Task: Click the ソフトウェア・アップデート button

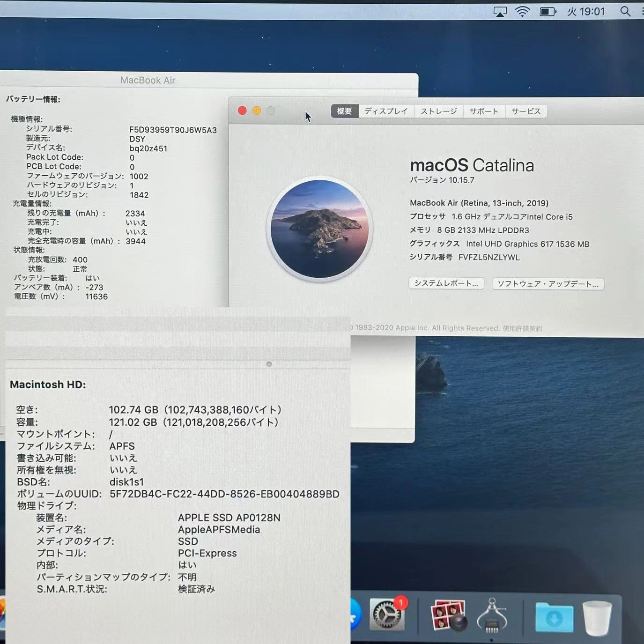Action: (548, 284)
